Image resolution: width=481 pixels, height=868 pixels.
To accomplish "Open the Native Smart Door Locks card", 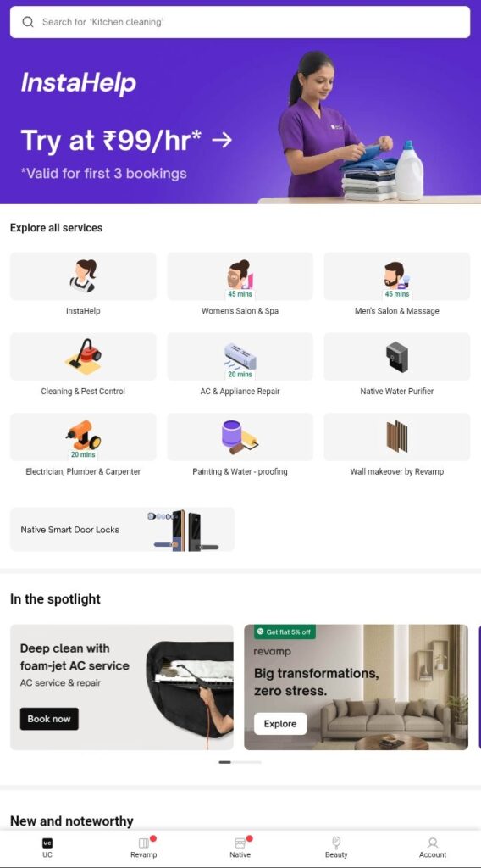I will [122, 529].
